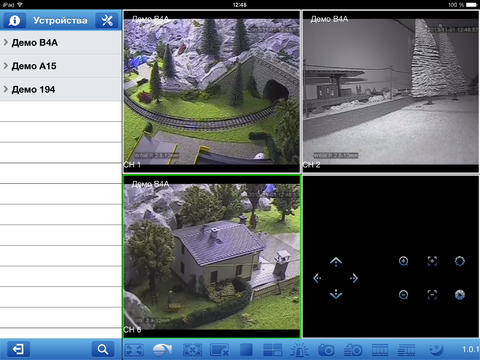Select the CH 1 camera view

pos(212,91)
